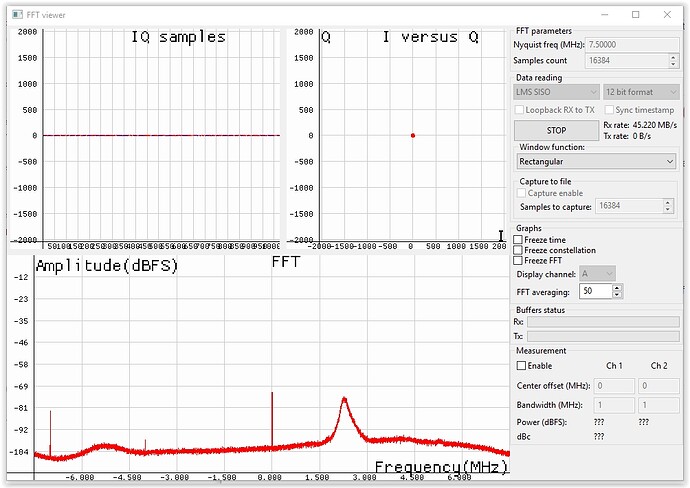Screen dimensions: 690x488
Task: Click the FFT averaging value field
Action: pos(594,291)
